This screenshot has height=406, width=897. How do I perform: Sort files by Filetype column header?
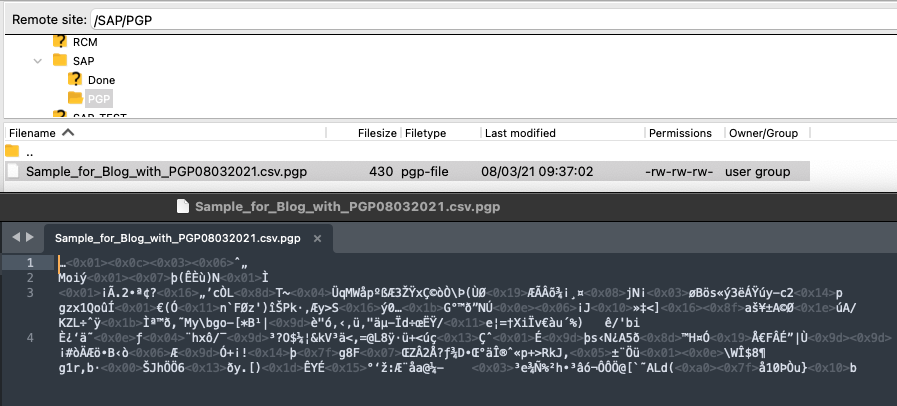[426, 133]
